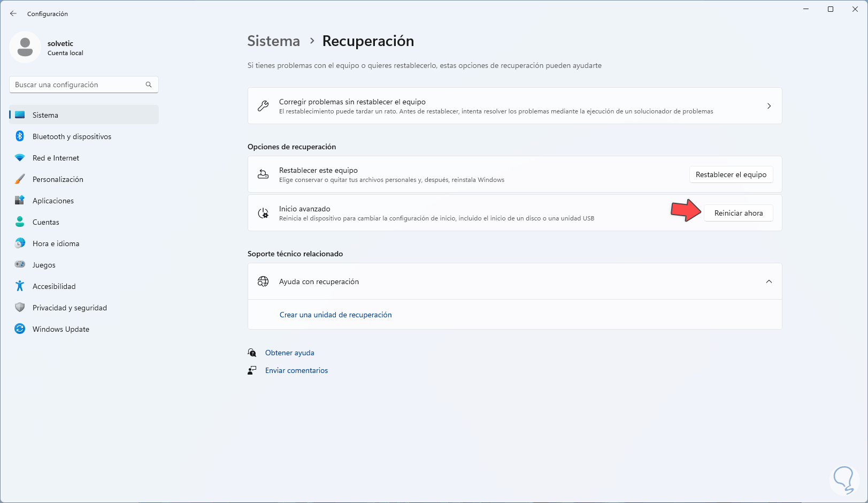Go to Accesibilidad settings

[x=84, y=286]
